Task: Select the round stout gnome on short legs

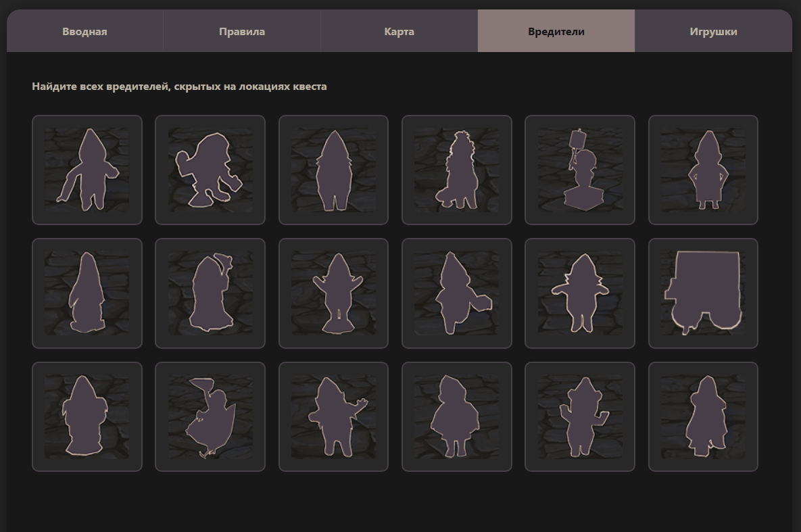Action: pos(457,417)
